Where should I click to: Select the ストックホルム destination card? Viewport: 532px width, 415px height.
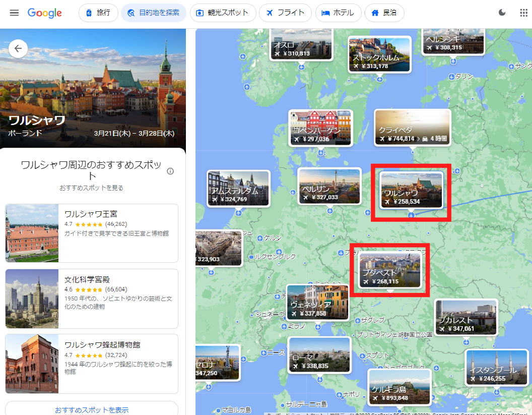pos(379,54)
